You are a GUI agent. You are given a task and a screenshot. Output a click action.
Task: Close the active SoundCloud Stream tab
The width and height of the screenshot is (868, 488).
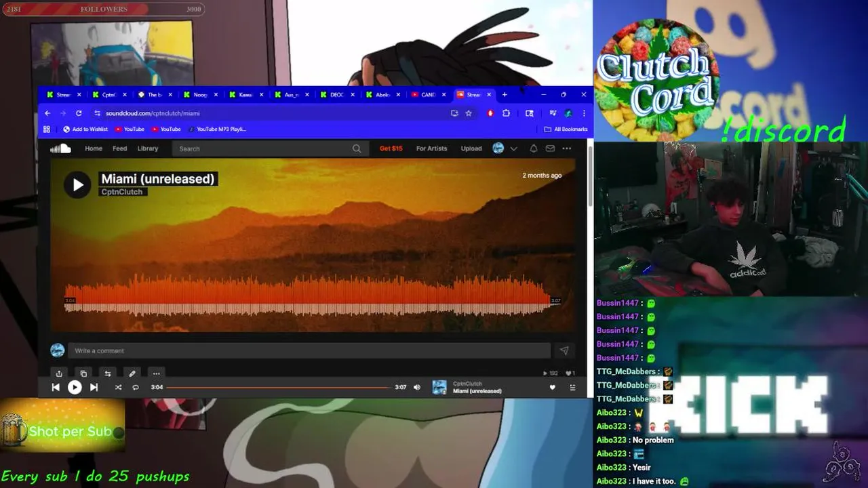point(489,95)
